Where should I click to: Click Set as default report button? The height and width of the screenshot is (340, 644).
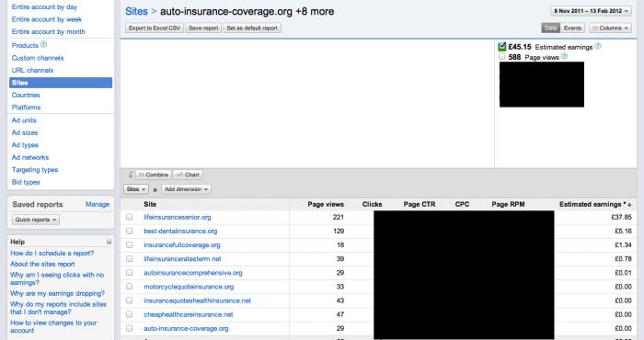click(252, 28)
